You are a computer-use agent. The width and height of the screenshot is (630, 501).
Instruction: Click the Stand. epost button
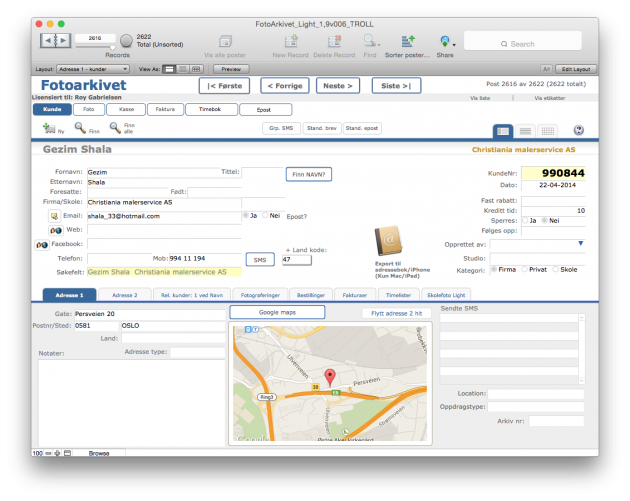(362, 128)
